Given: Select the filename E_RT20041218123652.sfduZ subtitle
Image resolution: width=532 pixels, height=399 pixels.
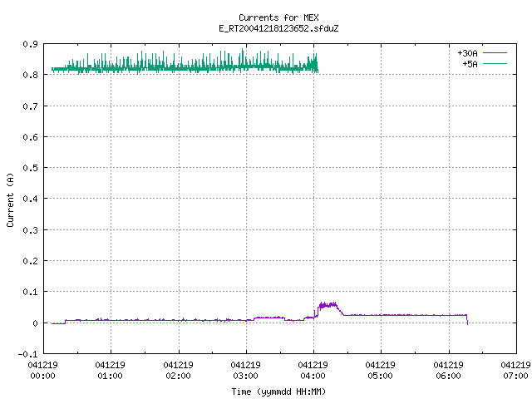Looking at the screenshot, I should point(278,28).
